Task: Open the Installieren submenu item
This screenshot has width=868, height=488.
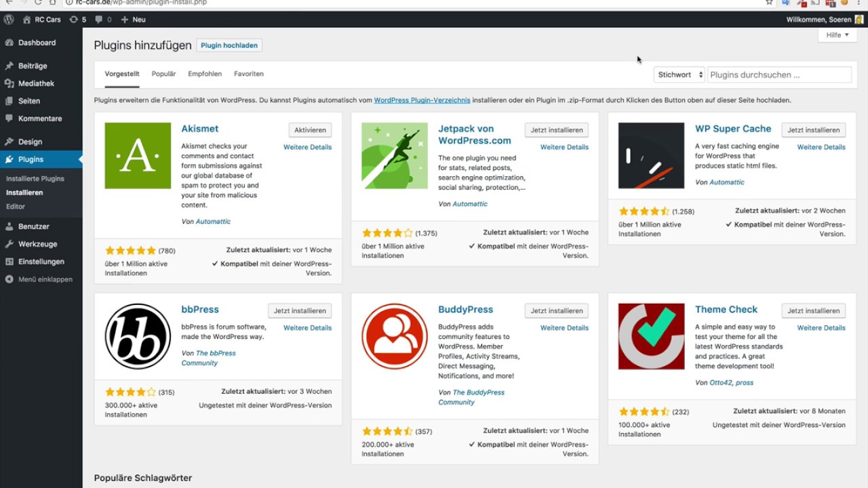Action: (24, 192)
